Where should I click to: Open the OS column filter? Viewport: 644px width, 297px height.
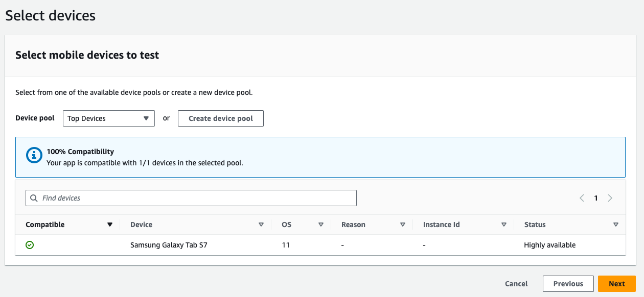[321, 225]
